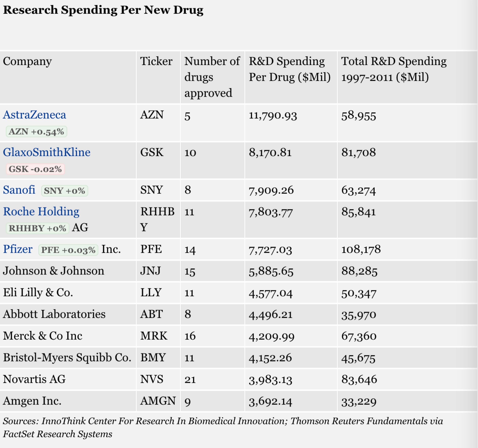Click the Sources footnote text
The width and height of the screenshot is (478, 448).
click(223, 427)
